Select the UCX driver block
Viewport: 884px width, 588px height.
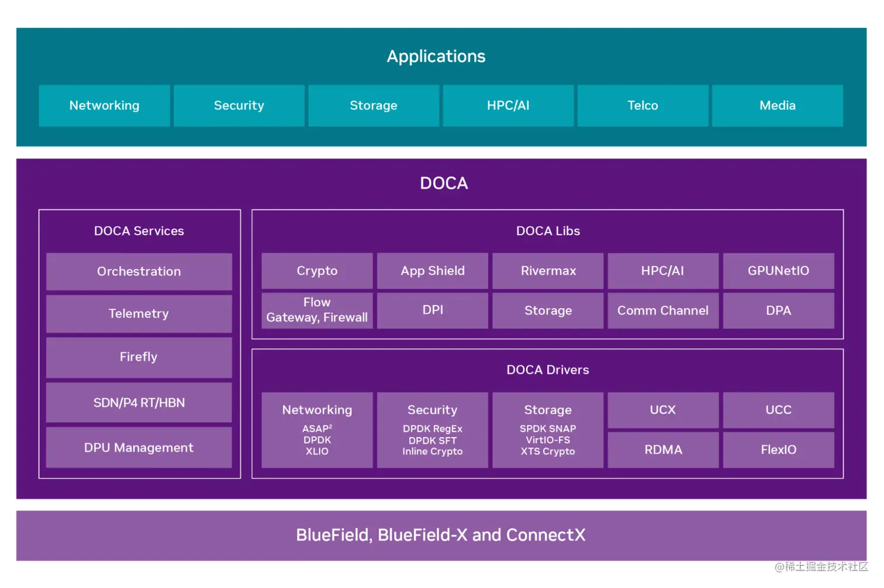coord(662,410)
